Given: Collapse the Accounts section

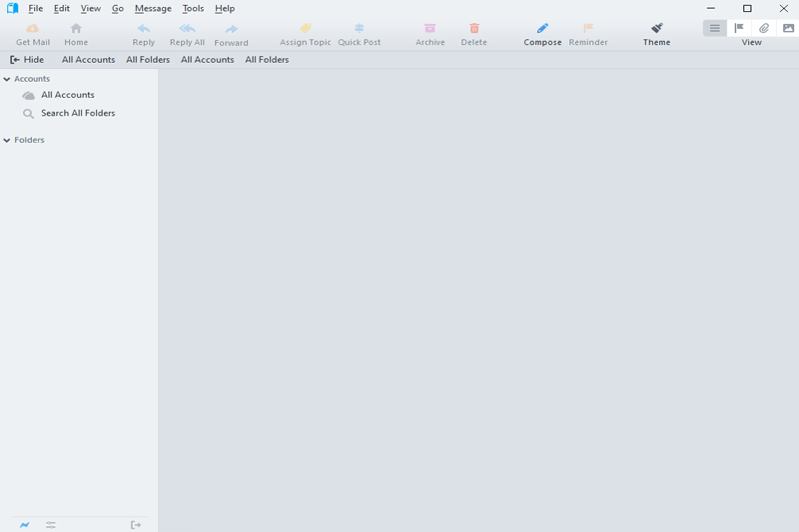Looking at the screenshot, I should coord(8,79).
